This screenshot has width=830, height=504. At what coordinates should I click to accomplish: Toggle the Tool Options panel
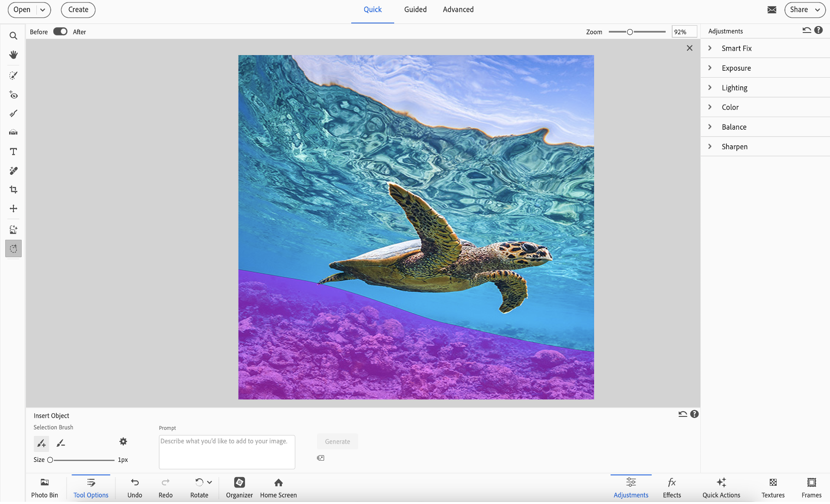91,488
